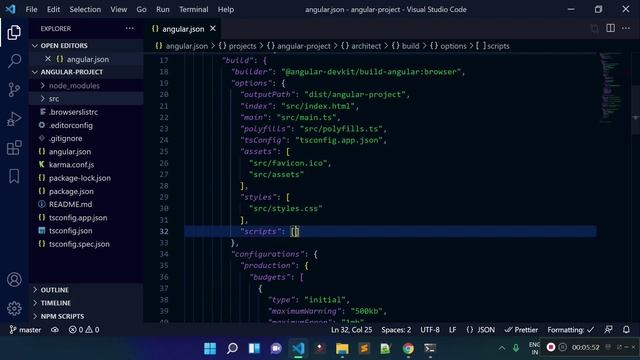The height and width of the screenshot is (360, 640).
Task: Open package-lock.json file
Action: (x=86, y=178)
